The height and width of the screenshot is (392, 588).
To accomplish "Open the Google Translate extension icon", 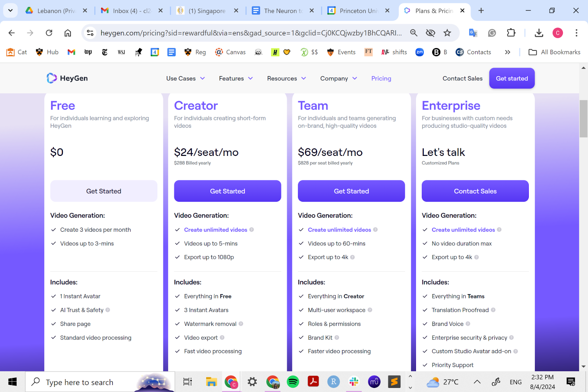I will [x=473, y=33].
